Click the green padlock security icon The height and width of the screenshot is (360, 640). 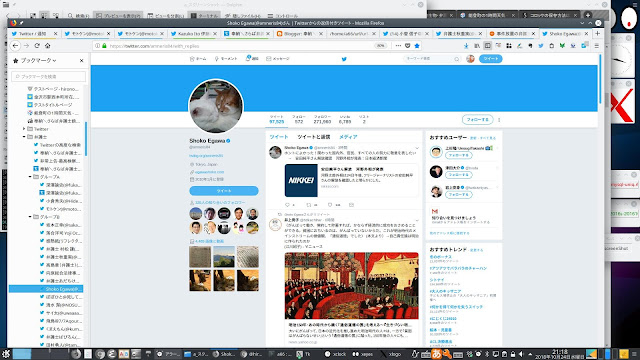coord(104,46)
